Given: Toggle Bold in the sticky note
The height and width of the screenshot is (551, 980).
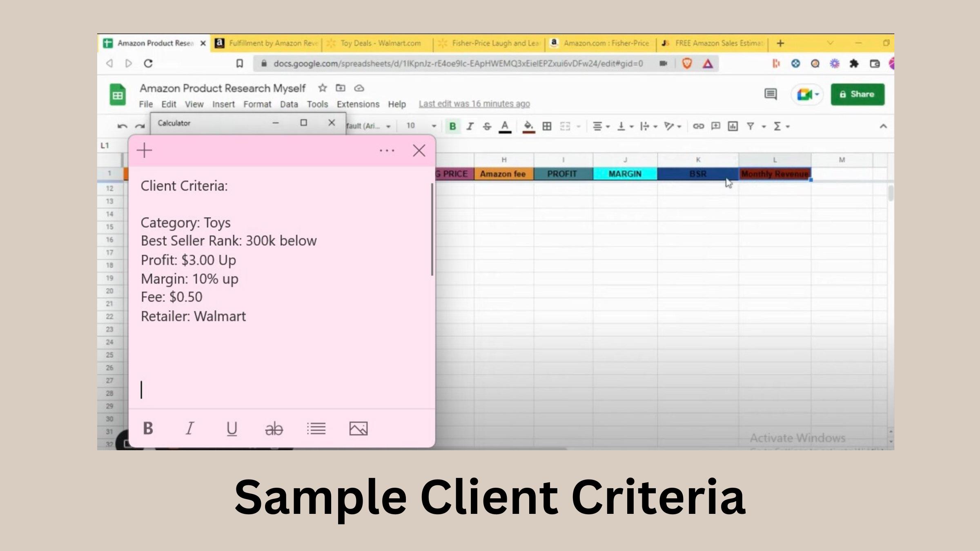Looking at the screenshot, I should tap(148, 429).
